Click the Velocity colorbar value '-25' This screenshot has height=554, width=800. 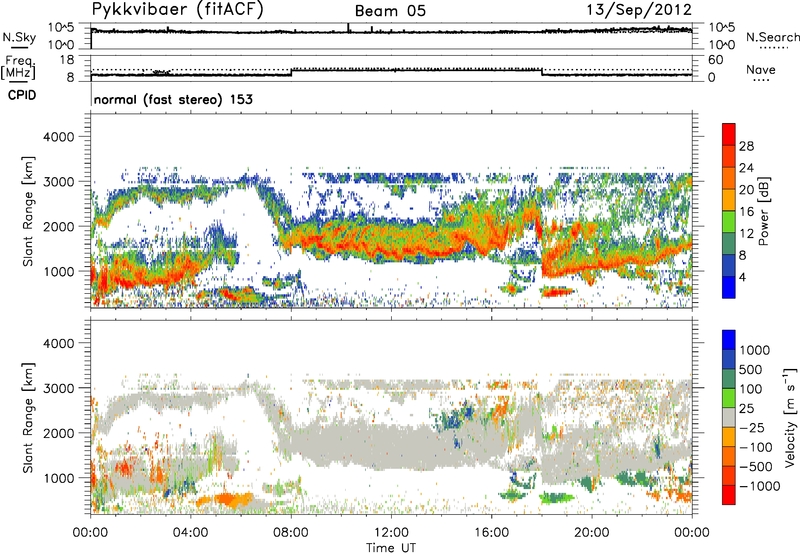pos(752,427)
